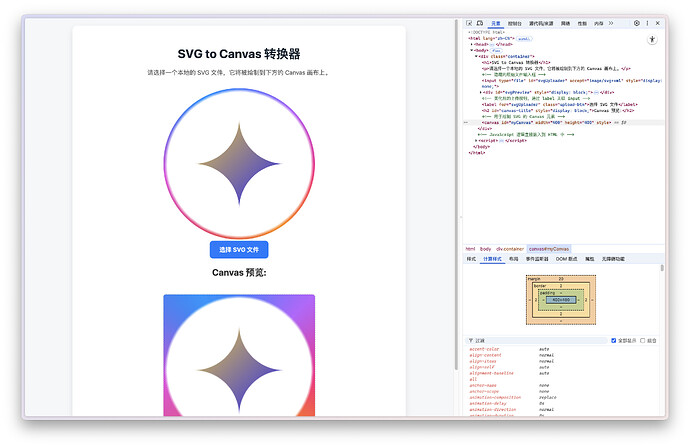Click the scroll badge next to html tag
Viewport: 690px width, 448px height.
pos(524,39)
